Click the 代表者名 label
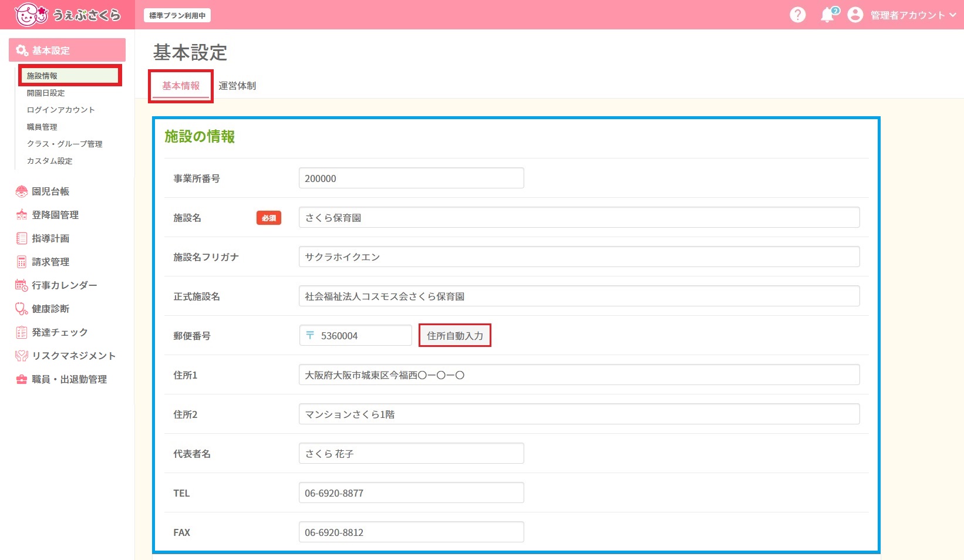The height and width of the screenshot is (560, 964). [192, 454]
